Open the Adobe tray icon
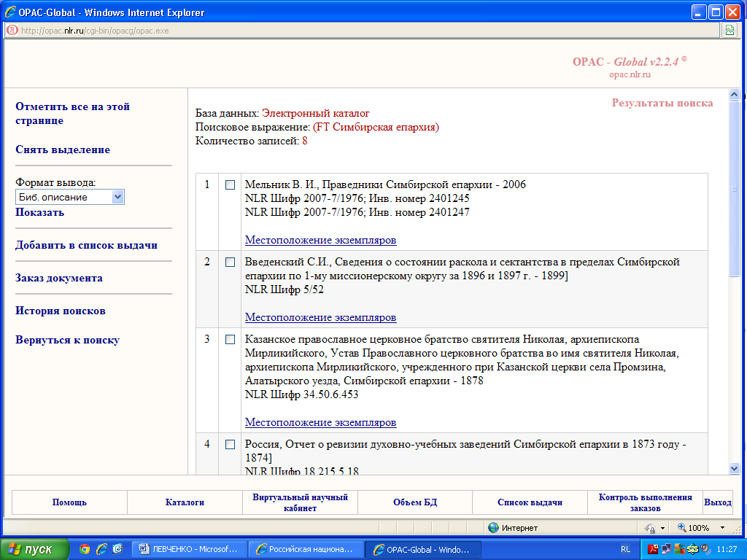The image size is (747, 560). 653,549
